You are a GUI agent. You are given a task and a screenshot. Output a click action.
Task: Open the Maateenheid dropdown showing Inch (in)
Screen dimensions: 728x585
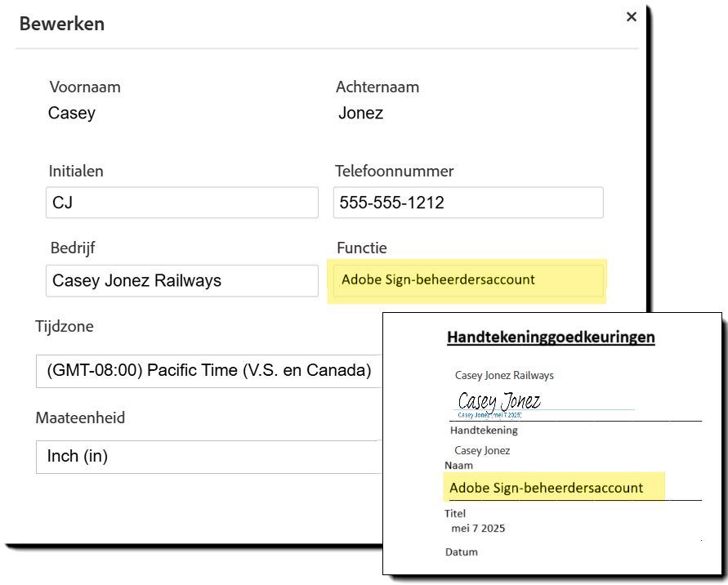209,457
